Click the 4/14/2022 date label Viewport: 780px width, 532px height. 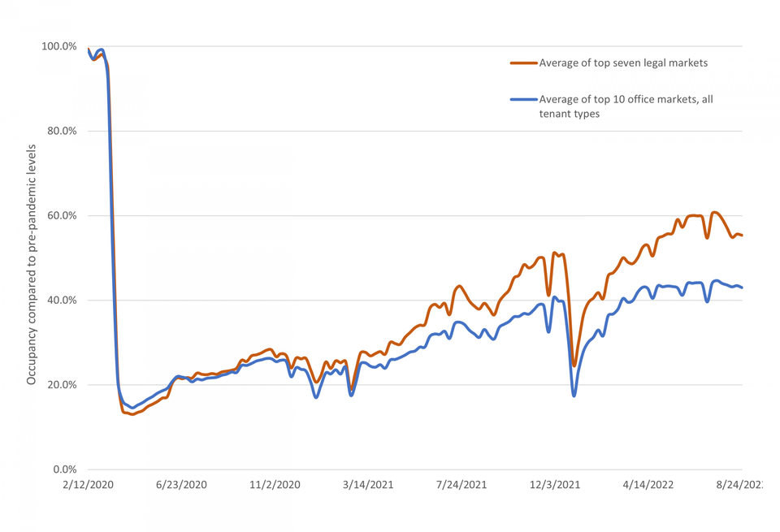[648, 485]
